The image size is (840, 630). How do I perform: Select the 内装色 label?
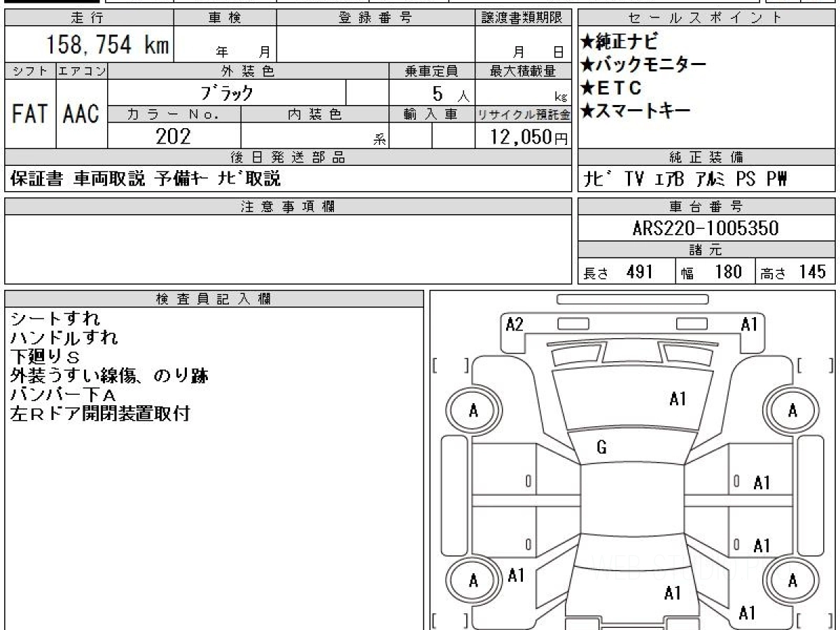tap(315, 114)
